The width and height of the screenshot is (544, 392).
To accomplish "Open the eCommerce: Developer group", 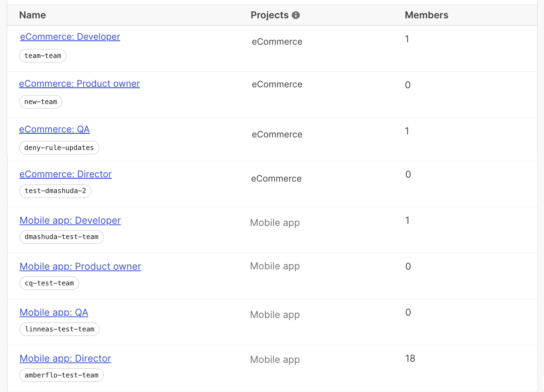I will [x=70, y=37].
